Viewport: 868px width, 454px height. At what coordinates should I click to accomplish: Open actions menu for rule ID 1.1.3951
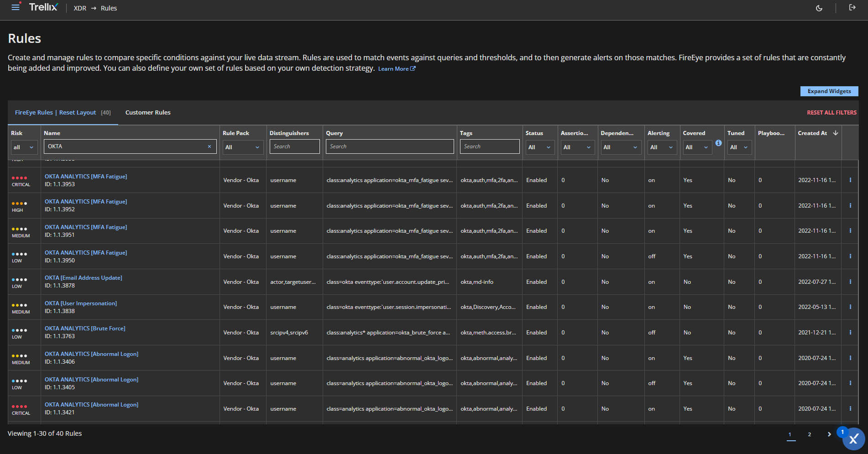click(x=850, y=231)
